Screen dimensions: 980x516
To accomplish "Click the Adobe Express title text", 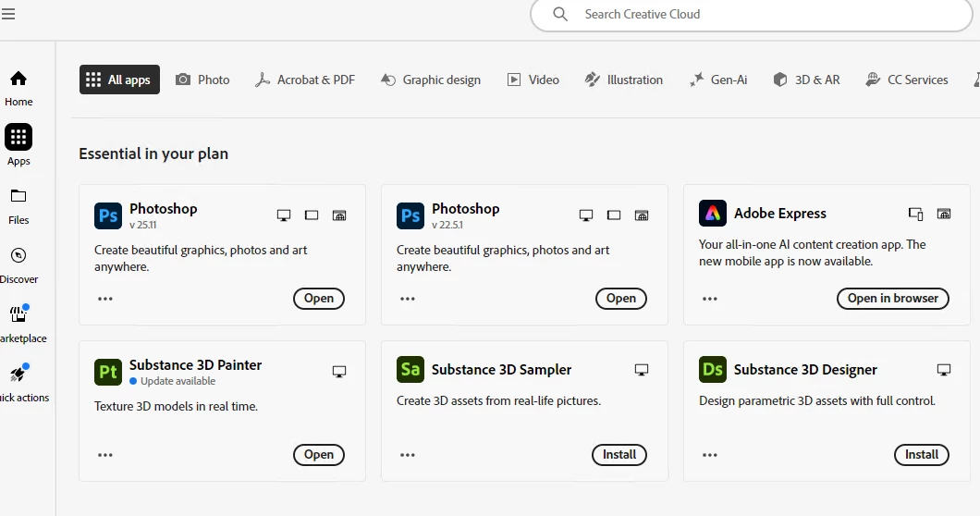I will point(780,214).
